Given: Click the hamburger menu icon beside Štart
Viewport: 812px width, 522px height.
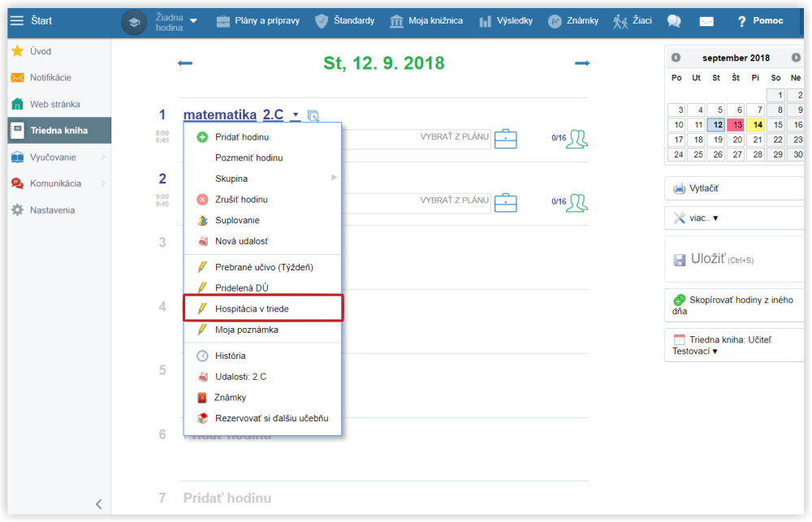Looking at the screenshot, I should coord(16,20).
